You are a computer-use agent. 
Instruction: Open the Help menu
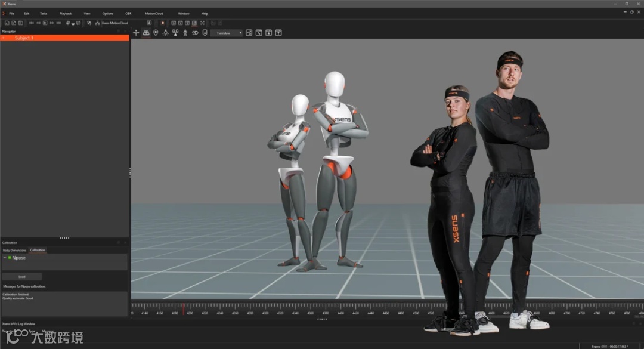point(205,14)
